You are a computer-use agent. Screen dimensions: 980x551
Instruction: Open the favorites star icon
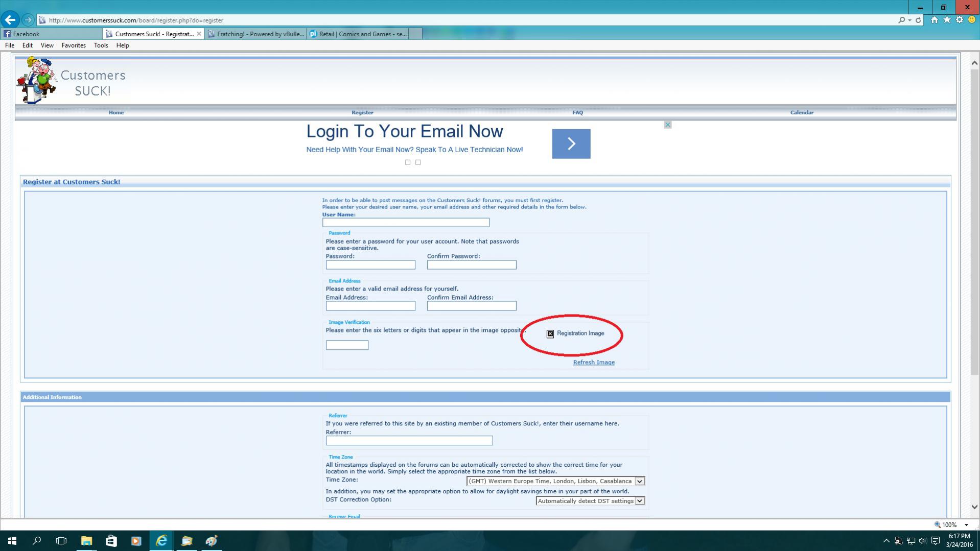click(x=947, y=20)
